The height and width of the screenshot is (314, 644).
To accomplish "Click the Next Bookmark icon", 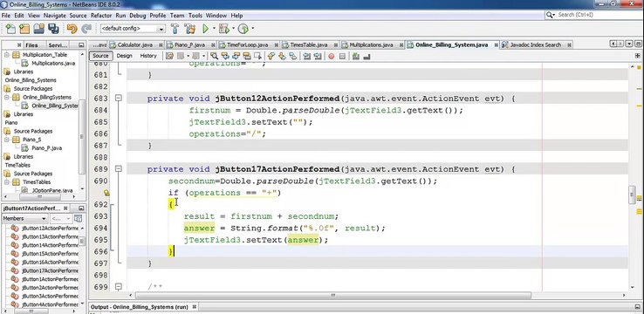I will [282, 56].
